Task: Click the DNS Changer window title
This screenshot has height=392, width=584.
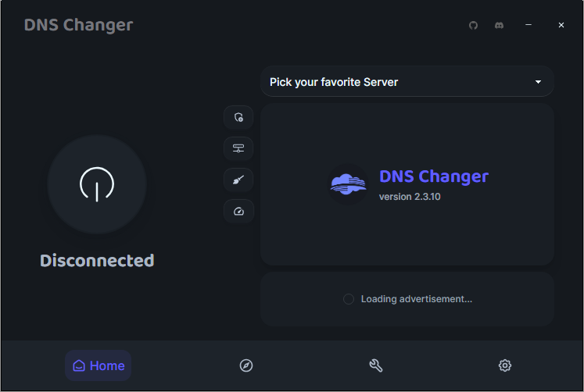Action: pos(79,25)
